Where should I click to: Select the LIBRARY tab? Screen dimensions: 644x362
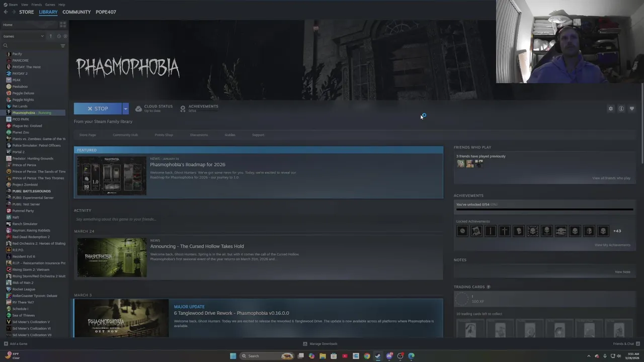click(x=48, y=12)
